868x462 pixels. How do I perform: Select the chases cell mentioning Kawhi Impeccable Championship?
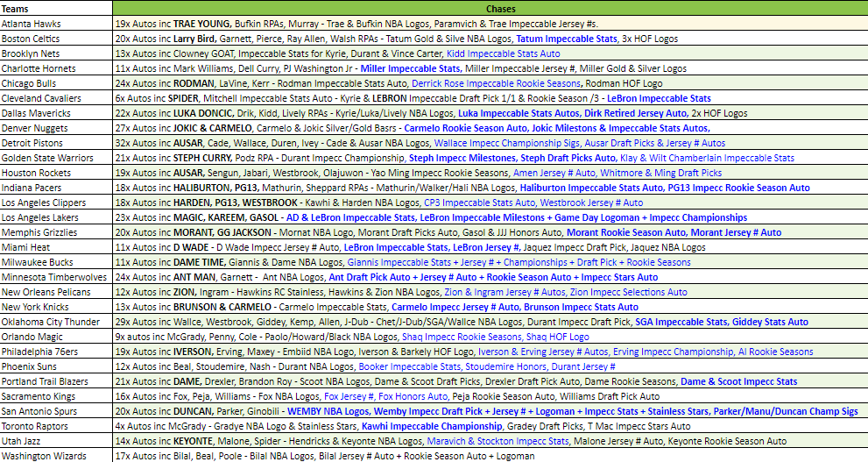tap(490, 426)
